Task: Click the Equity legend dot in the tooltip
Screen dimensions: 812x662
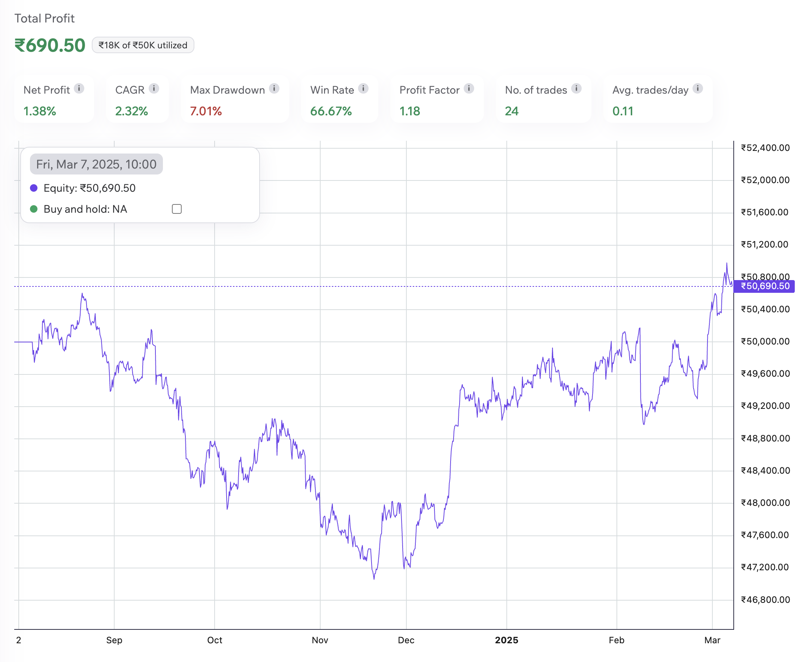Action: 34,188
